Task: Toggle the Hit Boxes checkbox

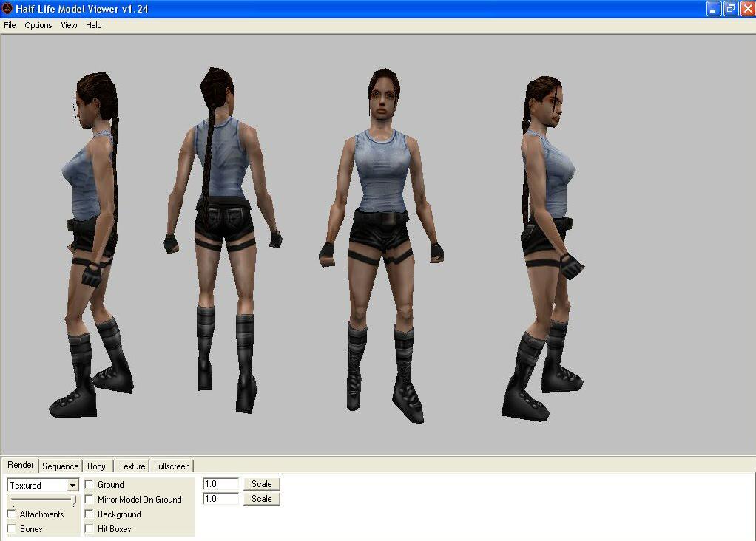Action: (x=90, y=528)
